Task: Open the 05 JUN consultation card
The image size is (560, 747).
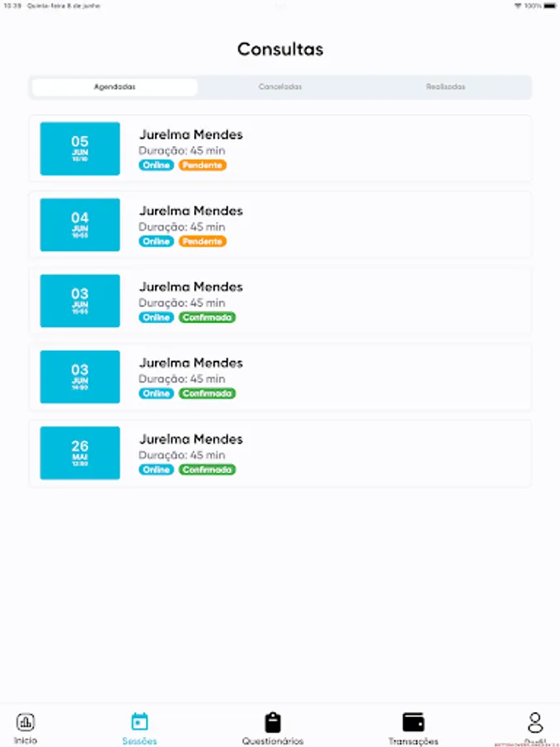Action: point(280,149)
